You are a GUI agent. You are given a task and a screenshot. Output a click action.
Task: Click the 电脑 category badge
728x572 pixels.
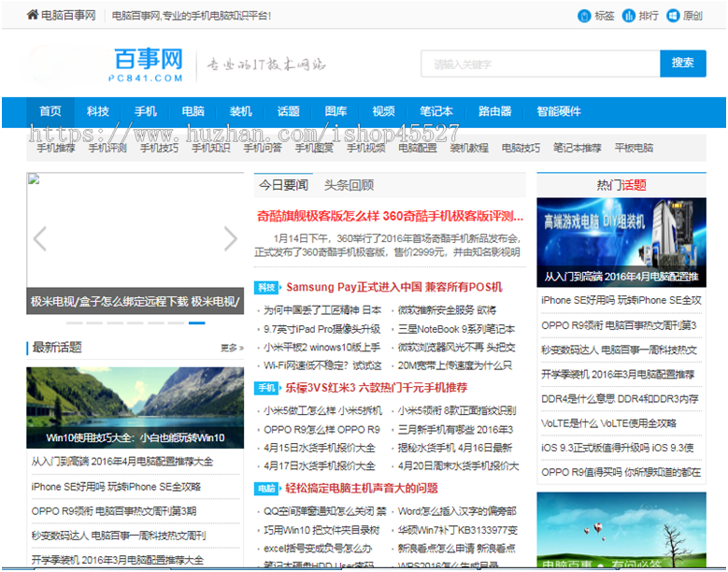click(x=266, y=489)
